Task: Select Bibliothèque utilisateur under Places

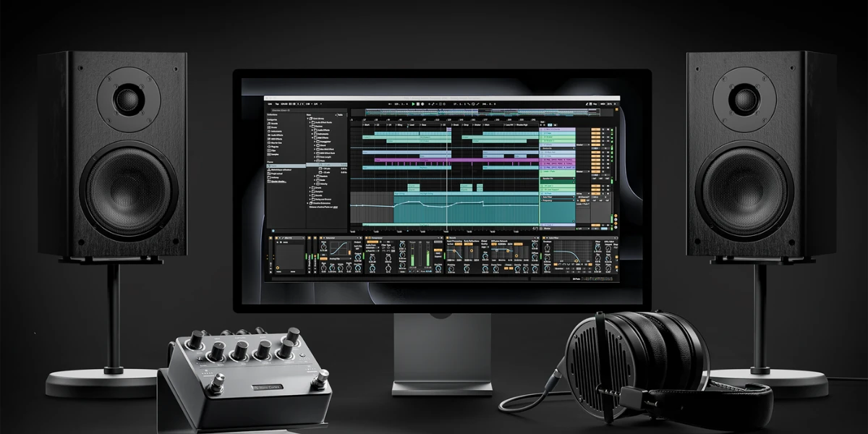Action: [x=279, y=170]
